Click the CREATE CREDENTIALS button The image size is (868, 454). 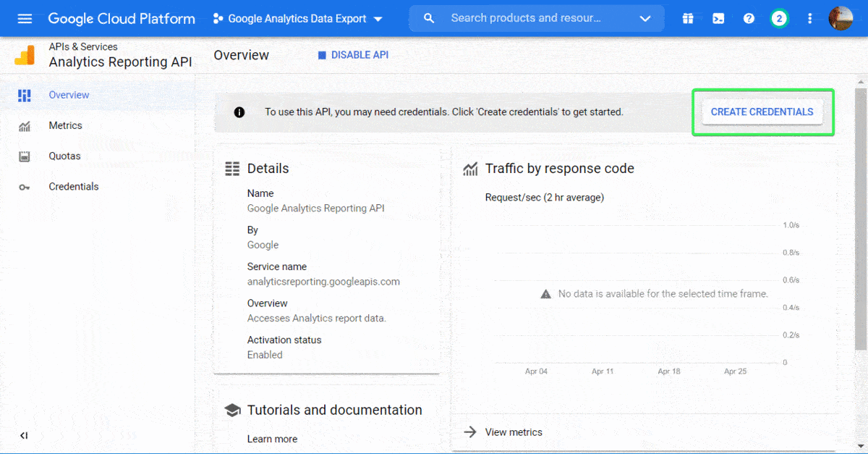point(763,112)
